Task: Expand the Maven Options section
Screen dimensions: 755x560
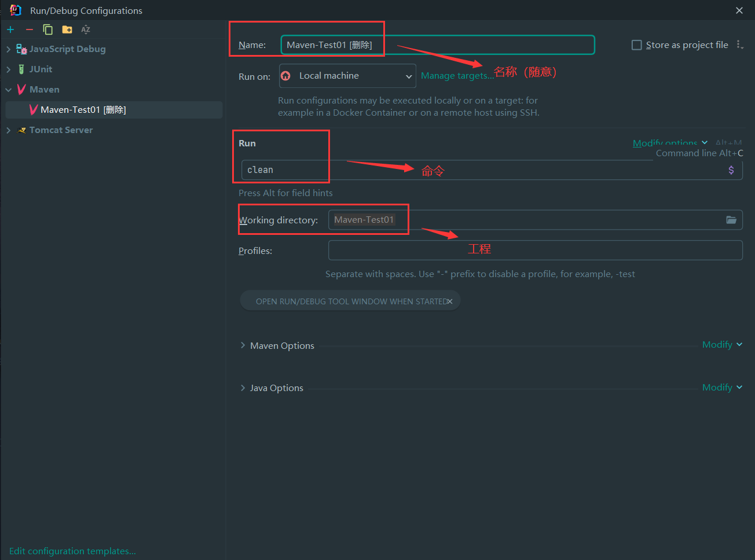Action: click(243, 345)
